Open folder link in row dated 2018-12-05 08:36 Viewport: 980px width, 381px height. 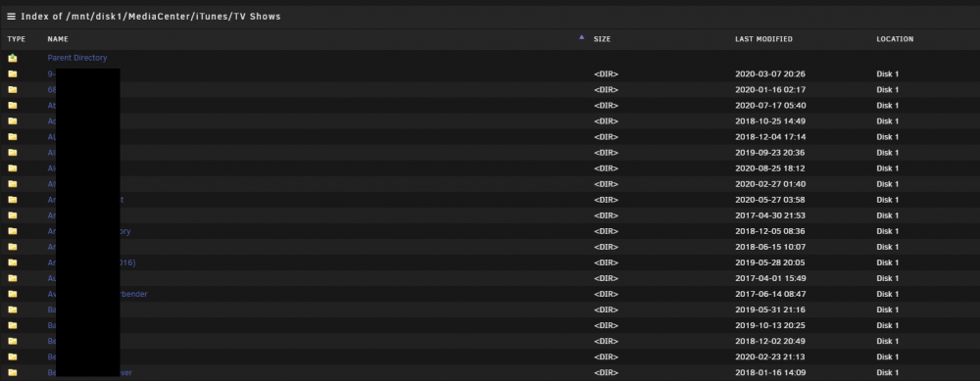pyautogui.click(x=89, y=231)
